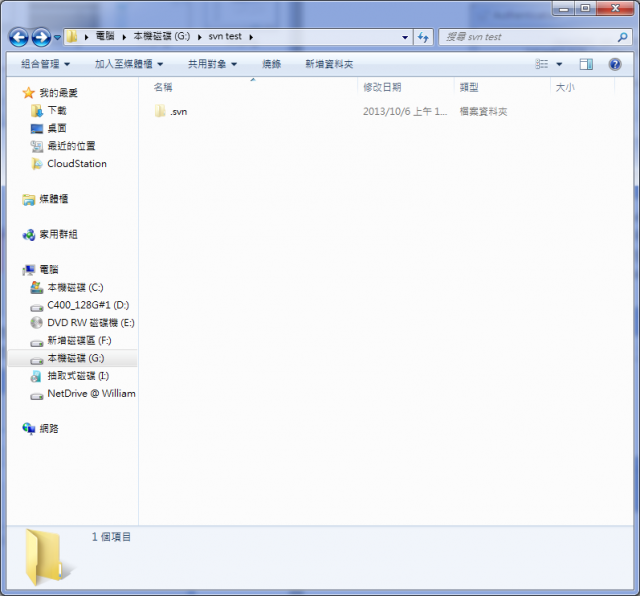640x596 pixels.
Task: Sort by the 大小 column header
Action: [x=565, y=87]
